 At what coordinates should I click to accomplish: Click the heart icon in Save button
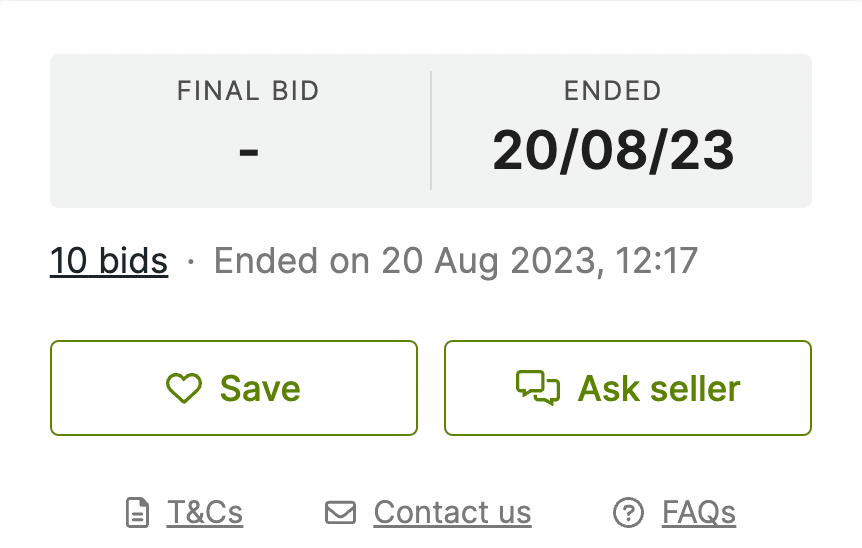click(x=184, y=388)
